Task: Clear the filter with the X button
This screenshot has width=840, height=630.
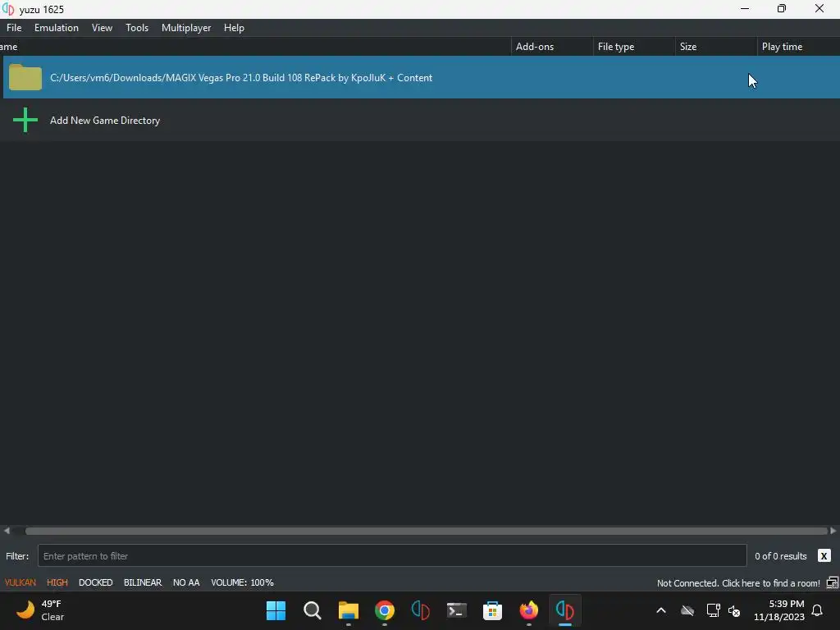Action: 824,555
